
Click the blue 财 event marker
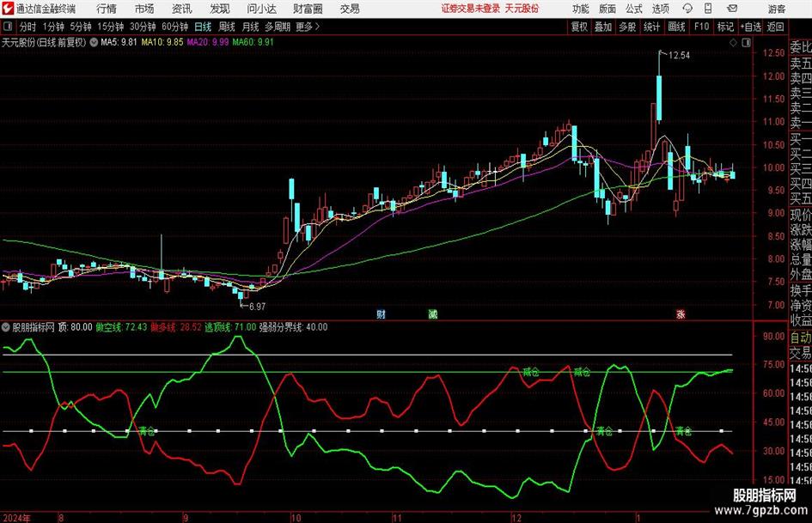(x=382, y=314)
